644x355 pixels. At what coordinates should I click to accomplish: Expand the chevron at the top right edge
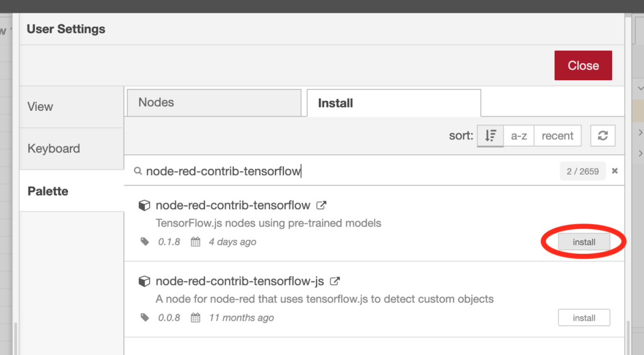coord(640,88)
